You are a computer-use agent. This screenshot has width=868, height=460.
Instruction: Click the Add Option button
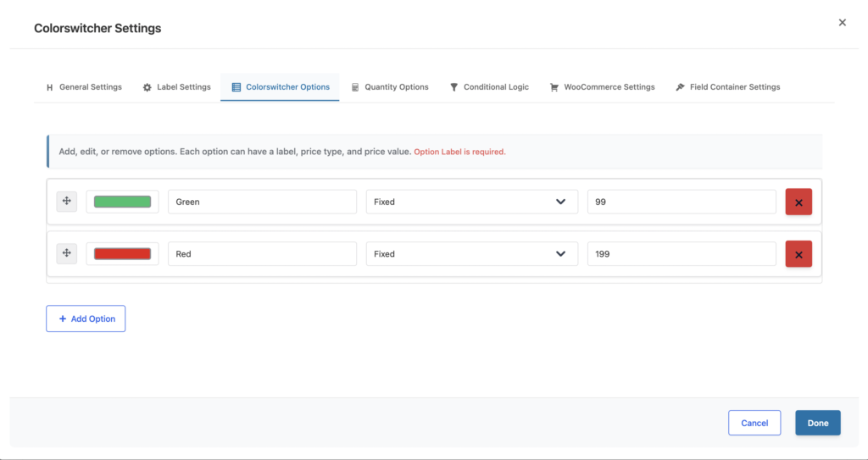pos(86,319)
